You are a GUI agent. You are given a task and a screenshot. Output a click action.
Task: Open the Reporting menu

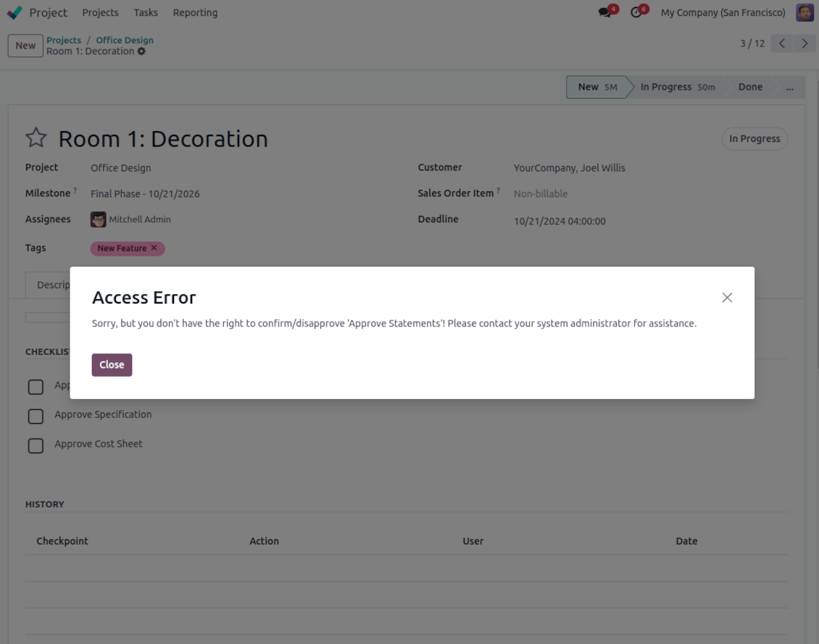tap(195, 12)
